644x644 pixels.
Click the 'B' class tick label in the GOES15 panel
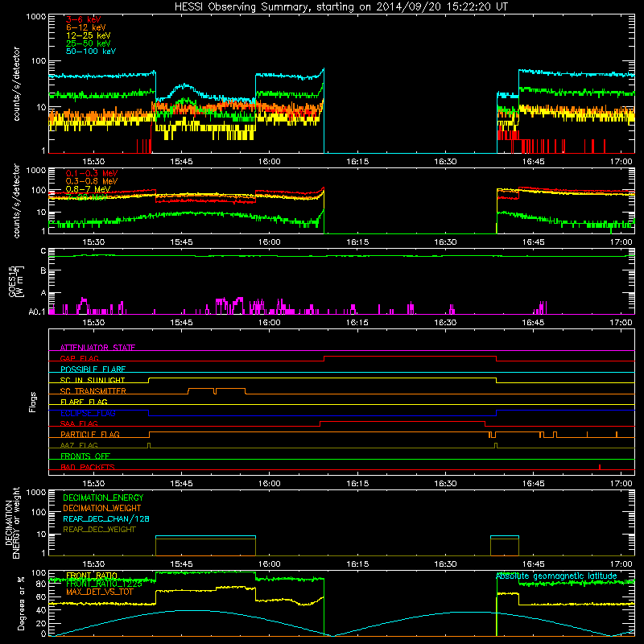43,271
